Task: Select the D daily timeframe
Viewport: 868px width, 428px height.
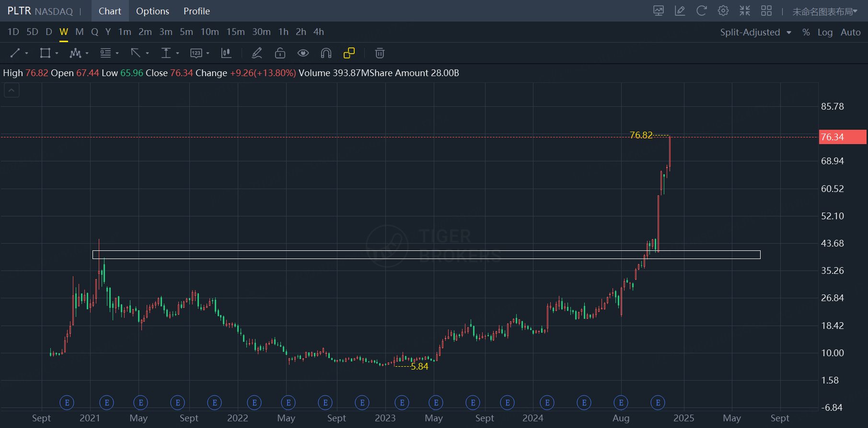Action: click(x=49, y=32)
